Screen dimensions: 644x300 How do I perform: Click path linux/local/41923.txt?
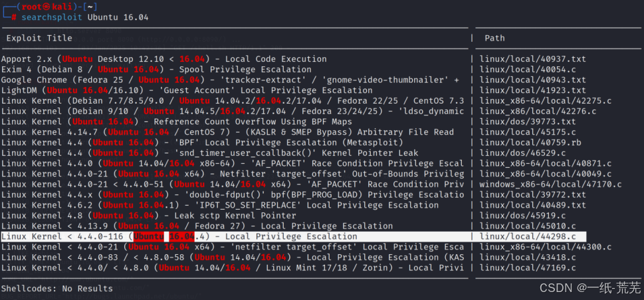coord(533,90)
